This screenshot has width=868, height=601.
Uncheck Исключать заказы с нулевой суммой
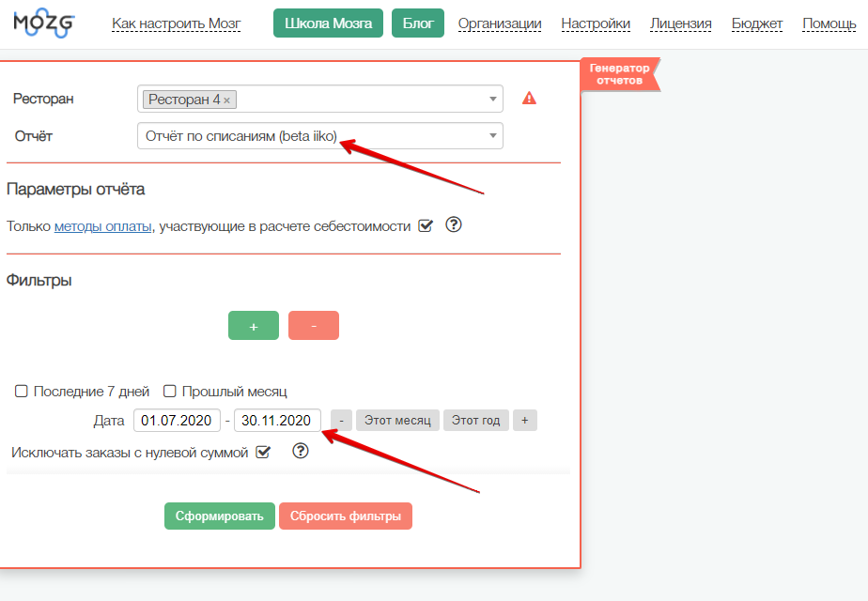pyautogui.click(x=263, y=452)
